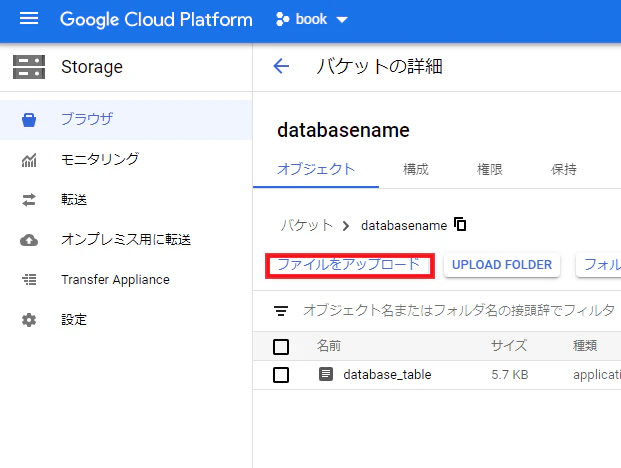Click the Storage heading text
Image resolution: width=621 pixels, height=468 pixels.
point(92,67)
